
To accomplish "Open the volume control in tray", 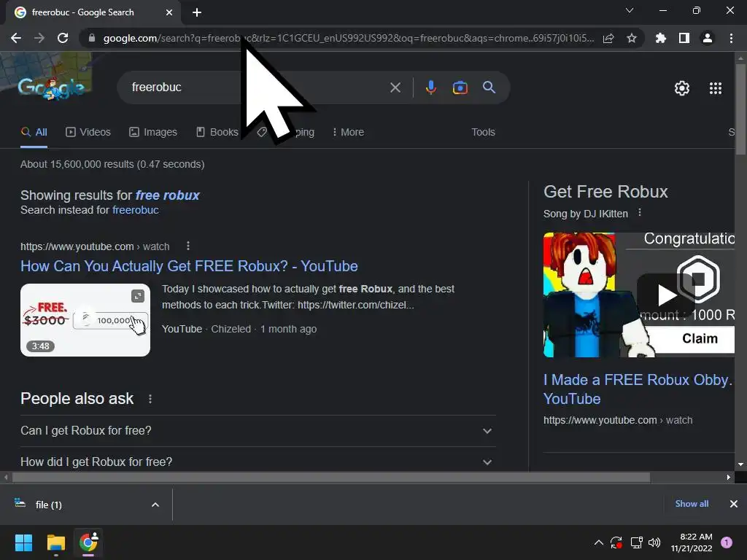I will tap(654, 542).
